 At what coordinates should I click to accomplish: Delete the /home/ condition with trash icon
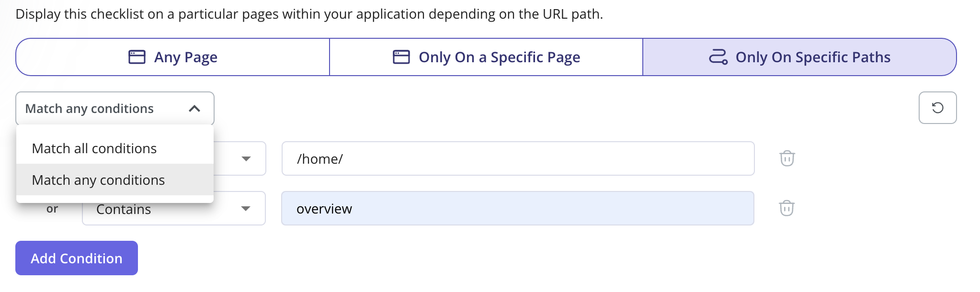click(x=787, y=158)
